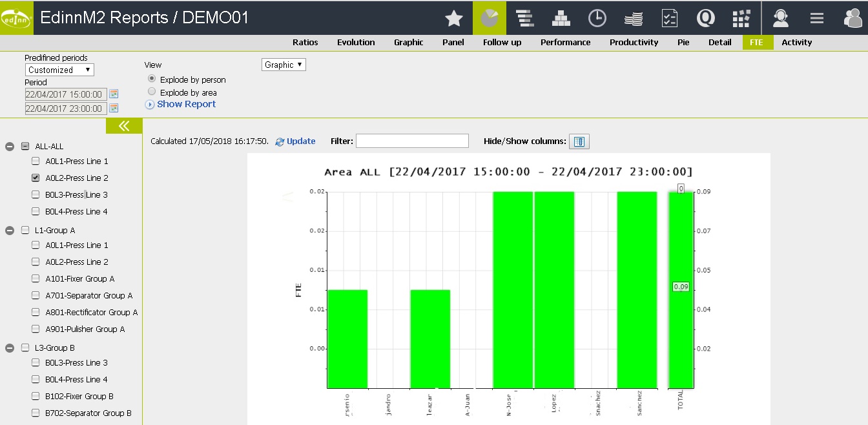The width and height of the screenshot is (868, 425).
Task: Open the Graphic view type dropdown
Action: point(284,65)
